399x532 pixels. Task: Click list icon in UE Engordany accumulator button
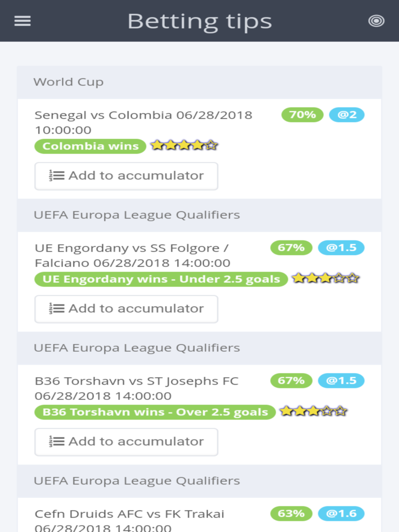[57, 309]
